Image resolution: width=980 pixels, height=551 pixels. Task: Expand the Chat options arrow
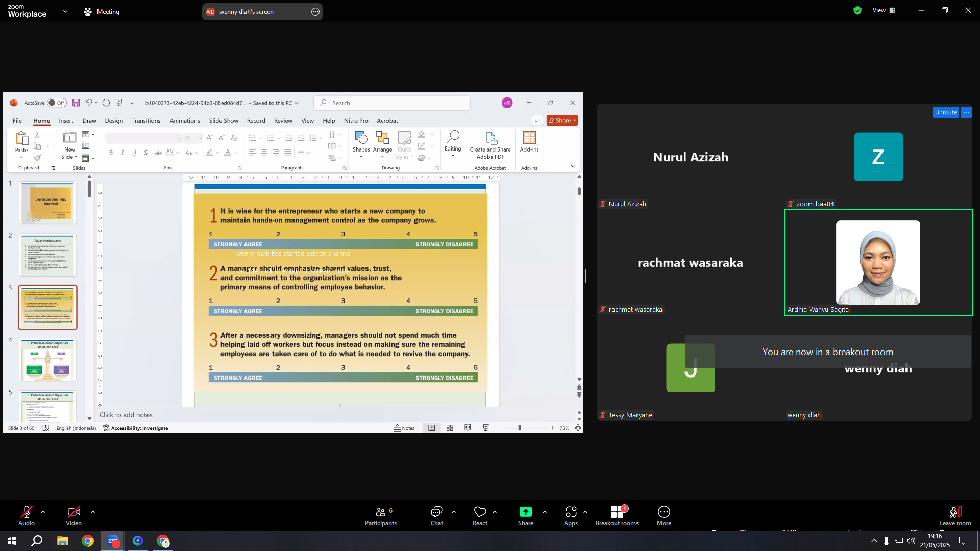coord(454,511)
